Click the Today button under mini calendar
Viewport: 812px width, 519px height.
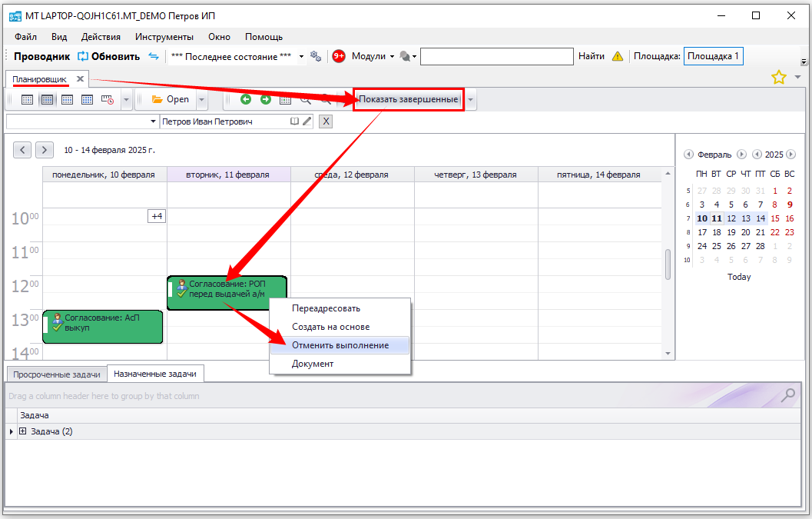coord(738,277)
